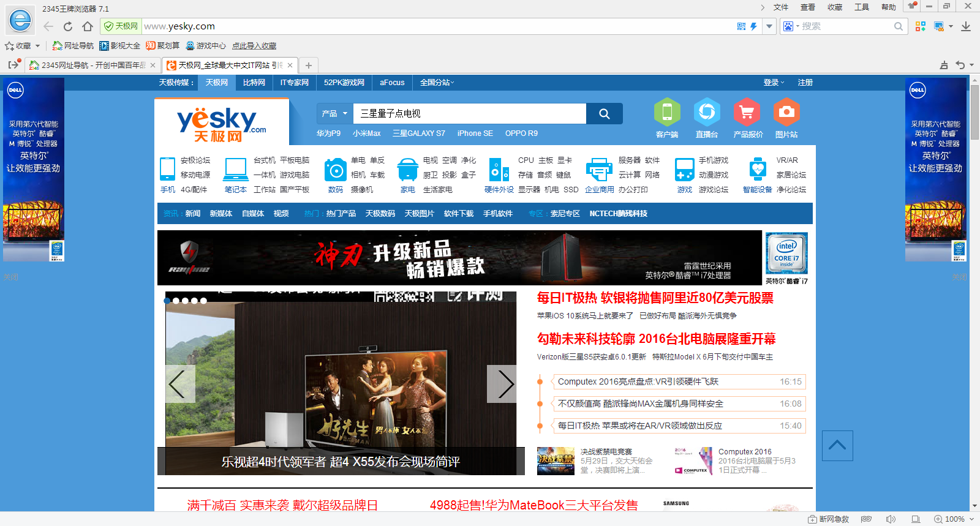Image resolution: width=980 pixels, height=526 pixels.
Task: Click the 注册 link
Action: pos(805,83)
